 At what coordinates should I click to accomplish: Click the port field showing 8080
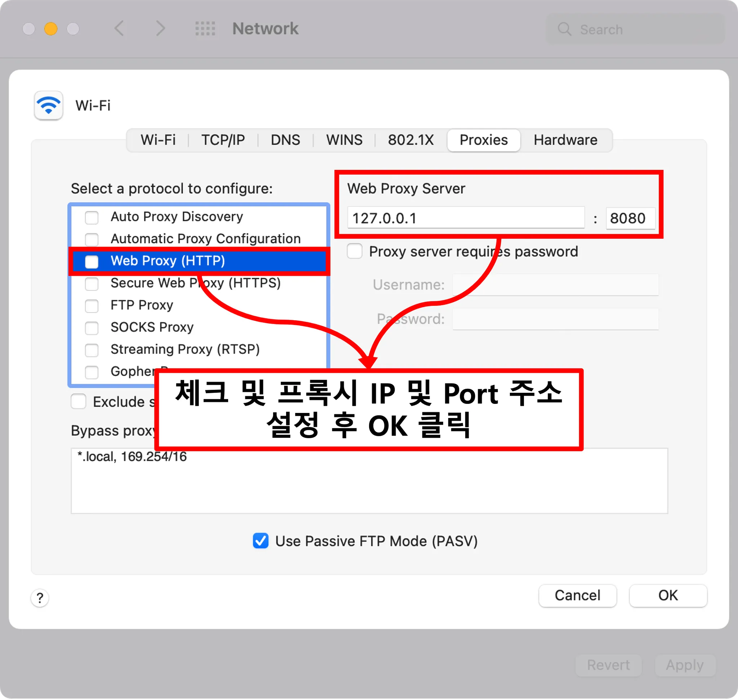[x=630, y=218]
